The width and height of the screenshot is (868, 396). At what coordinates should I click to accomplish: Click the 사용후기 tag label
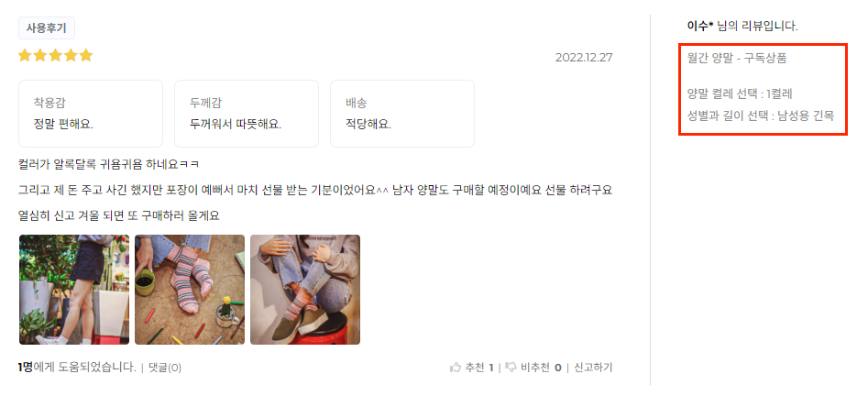47,28
